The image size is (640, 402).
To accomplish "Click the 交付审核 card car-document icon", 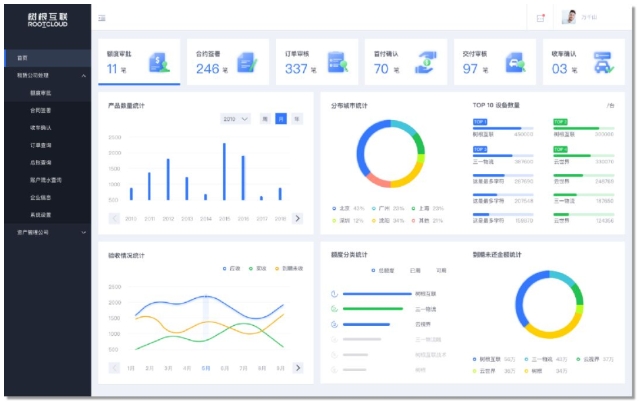I will click(515, 64).
